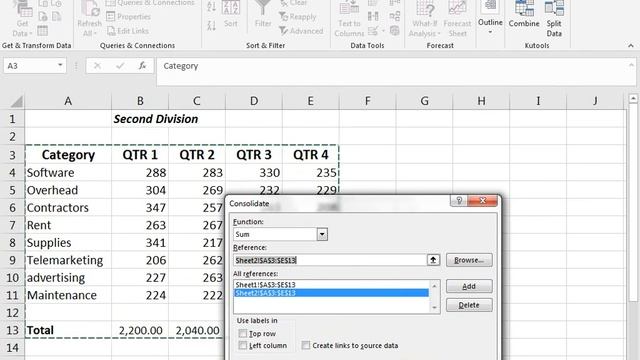Select column G header
Image resolution: width=640 pixels, height=360 pixels.
(x=424, y=101)
